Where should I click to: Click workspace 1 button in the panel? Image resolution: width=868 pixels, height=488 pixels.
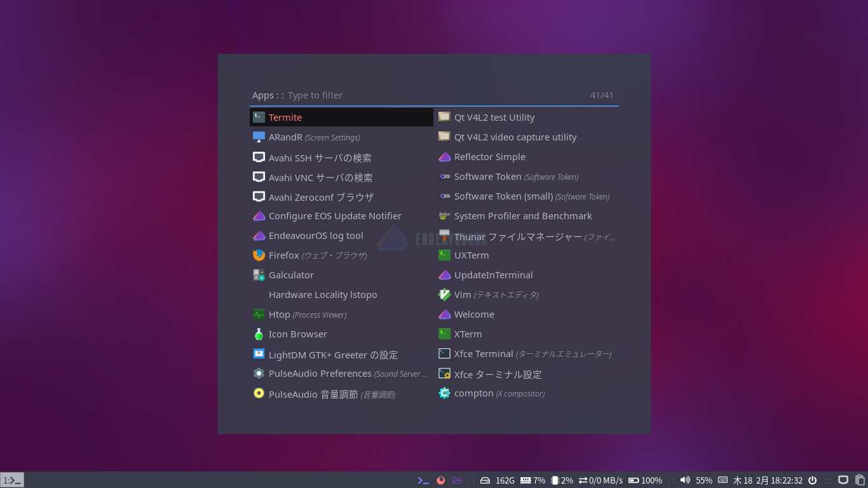click(12, 480)
